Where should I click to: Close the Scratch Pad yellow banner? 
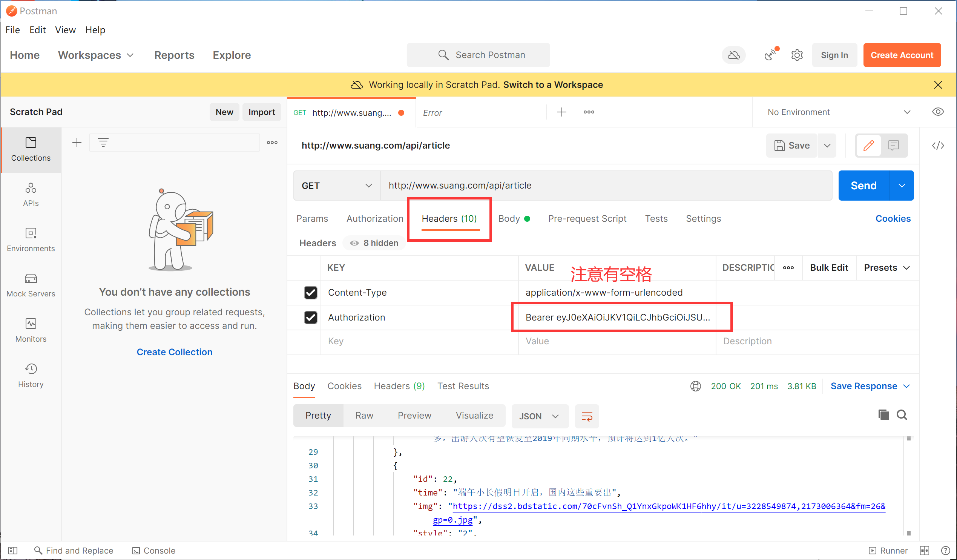click(x=938, y=85)
